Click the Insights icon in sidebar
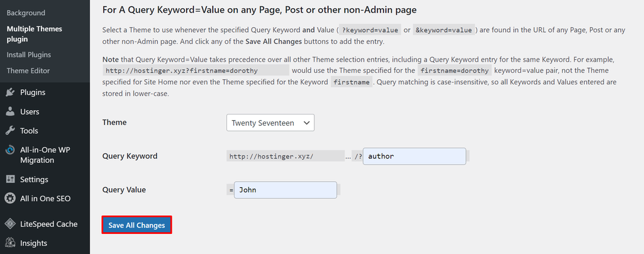Viewport: 644px width, 254px height. (10, 243)
